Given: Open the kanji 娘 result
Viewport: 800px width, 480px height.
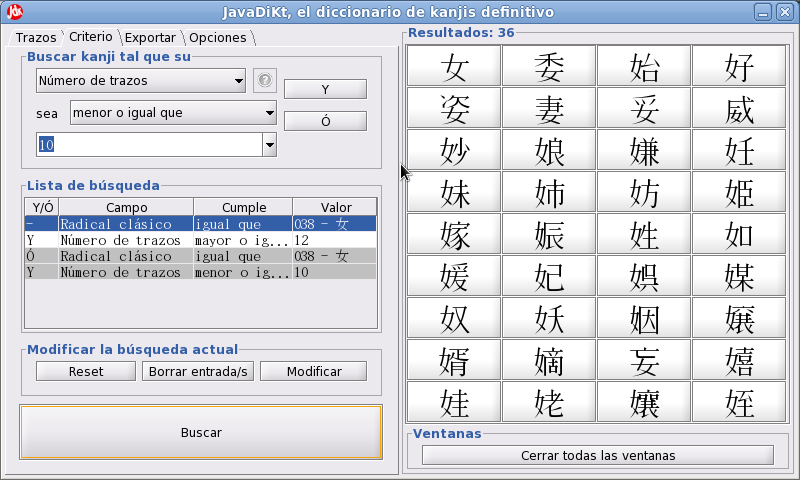Looking at the screenshot, I should click(549, 150).
